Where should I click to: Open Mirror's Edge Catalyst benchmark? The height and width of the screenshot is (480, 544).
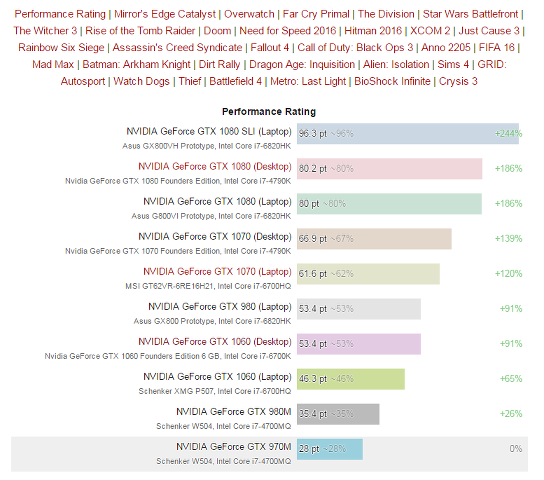click(165, 14)
